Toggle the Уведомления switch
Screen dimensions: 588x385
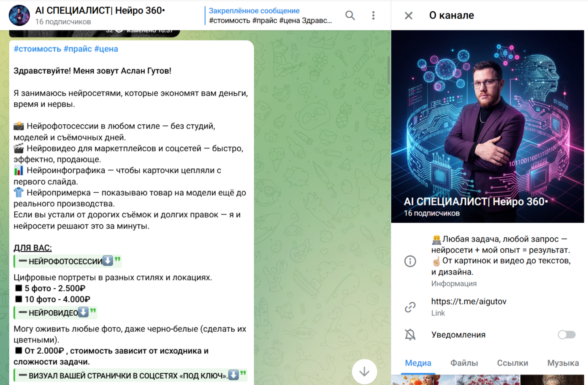point(566,335)
